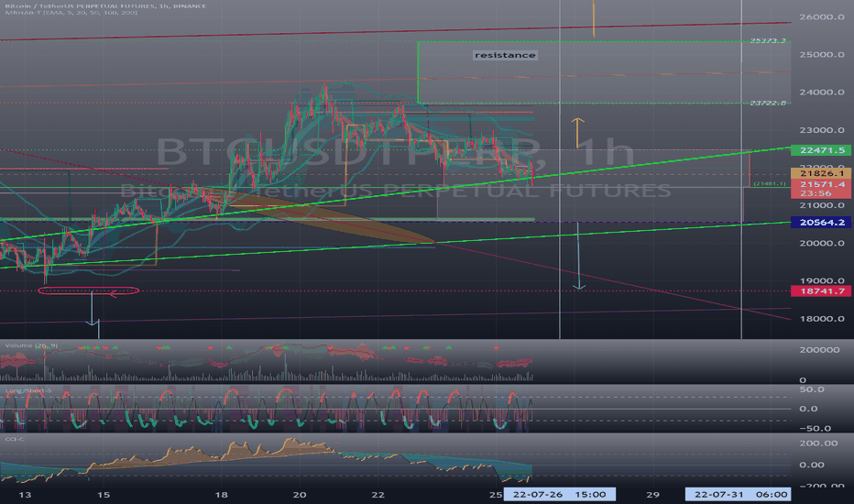Select the Long/Short-S indicator legend
Screen dimensions: 854x504
27,390
